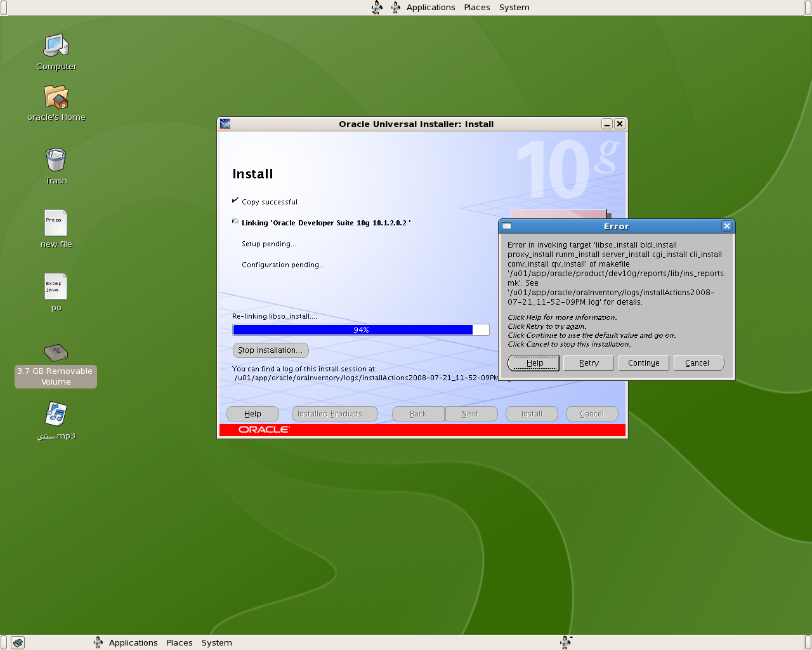
Task: Click the 94% installation progress bar
Action: pos(361,329)
